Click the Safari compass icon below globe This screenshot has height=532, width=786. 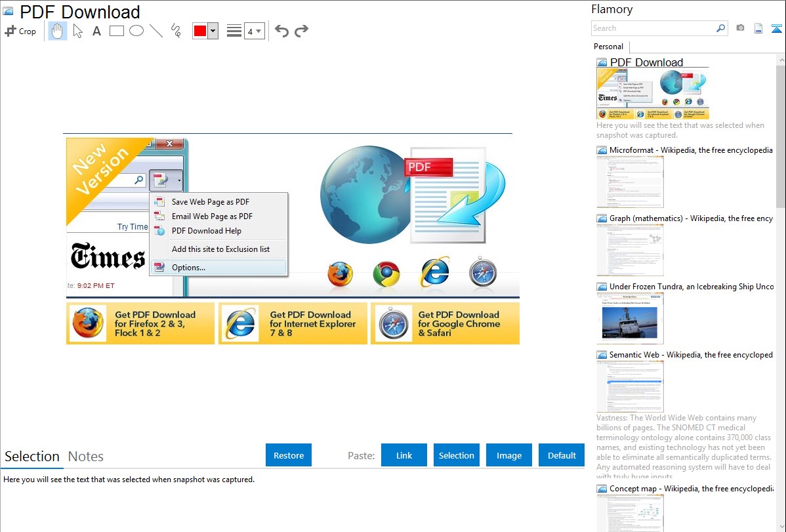coord(483,272)
